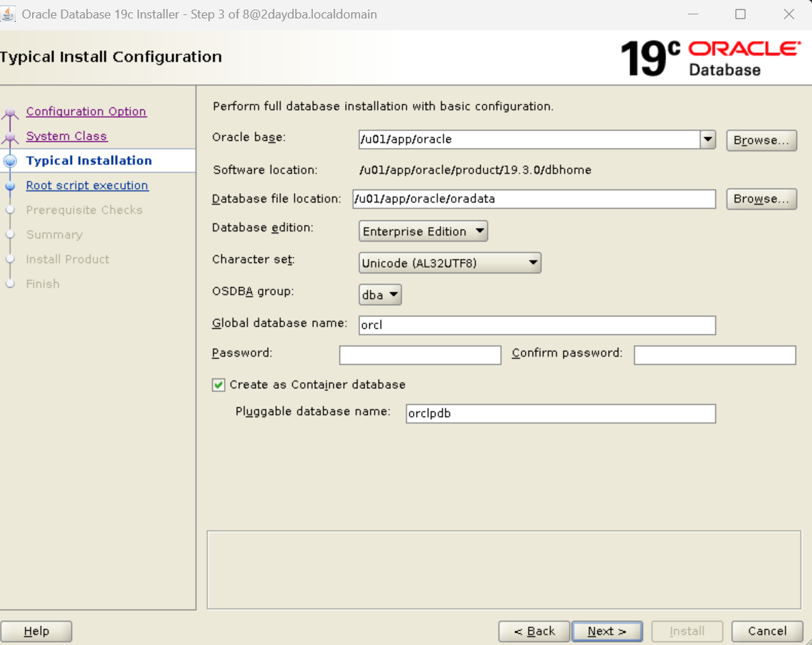Click the empty message area at bottom
This screenshot has width=812, height=645.
click(x=504, y=570)
